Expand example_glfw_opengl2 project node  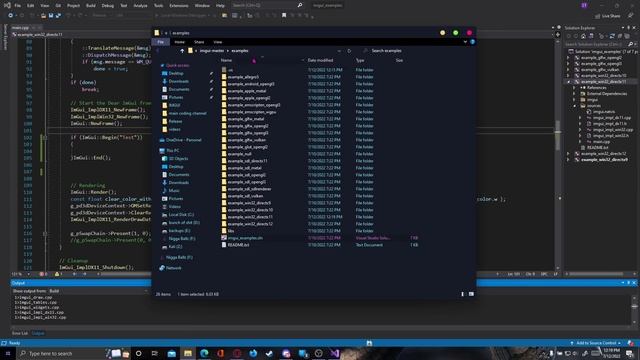[568, 58]
